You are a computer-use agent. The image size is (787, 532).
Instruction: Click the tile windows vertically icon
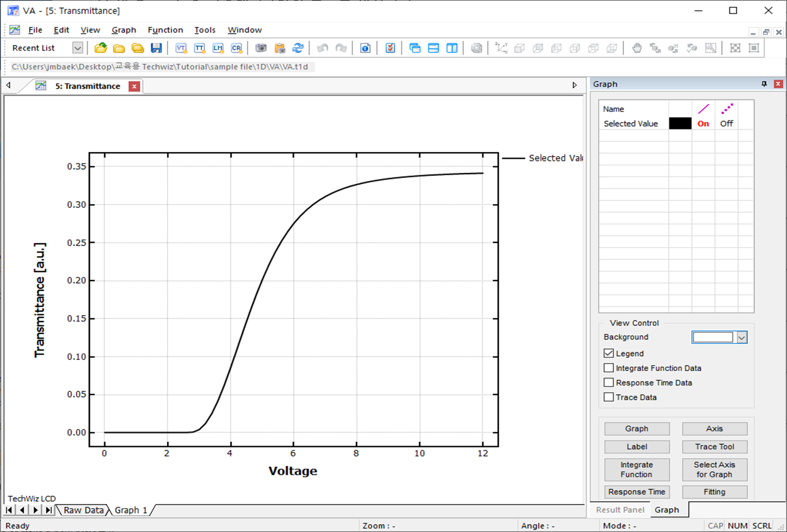[452, 48]
